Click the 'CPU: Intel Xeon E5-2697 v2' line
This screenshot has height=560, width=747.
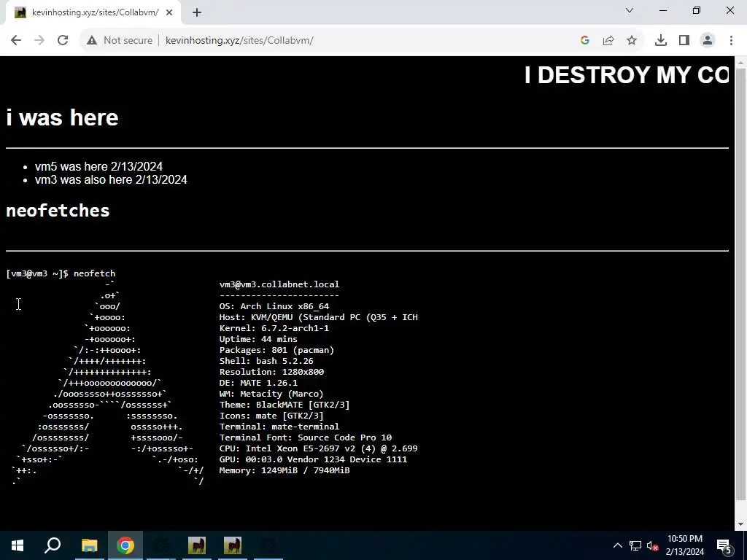318,448
